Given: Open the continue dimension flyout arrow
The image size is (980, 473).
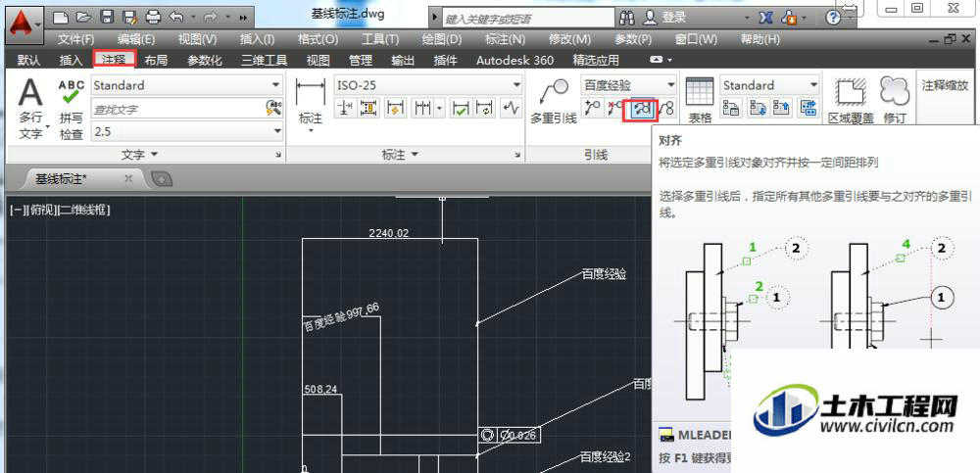Looking at the screenshot, I should (x=439, y=108).
